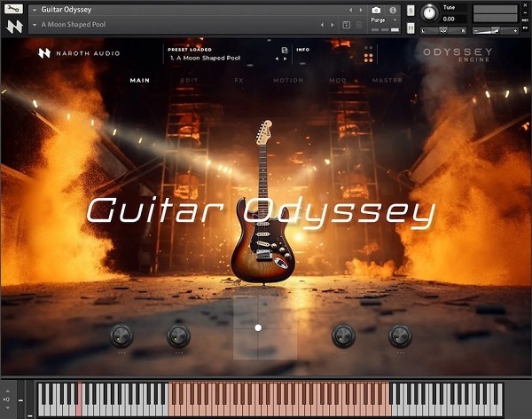The width and height of the screenshot is (532, 419).
Task: Go to the next instrument arrow
Action: tap(361, 10)
